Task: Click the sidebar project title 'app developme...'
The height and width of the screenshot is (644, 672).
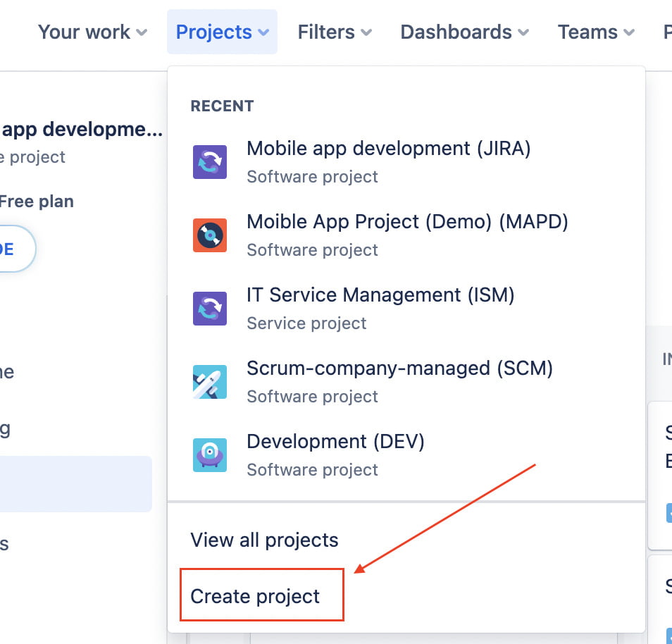Action: click(x=82, y=130)
